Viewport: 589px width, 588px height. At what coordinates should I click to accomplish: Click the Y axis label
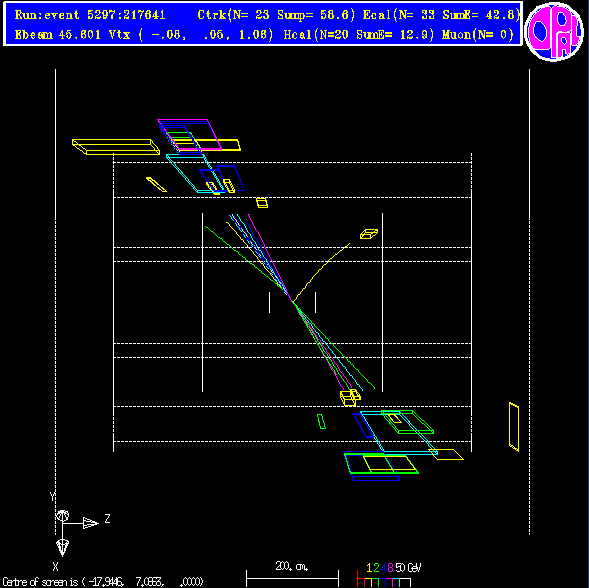coord(53,496)
